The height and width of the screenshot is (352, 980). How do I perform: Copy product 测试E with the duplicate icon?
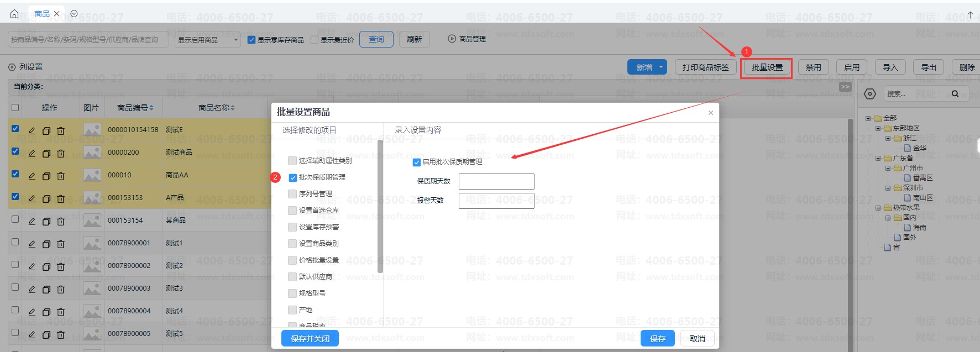click(46, 130)
